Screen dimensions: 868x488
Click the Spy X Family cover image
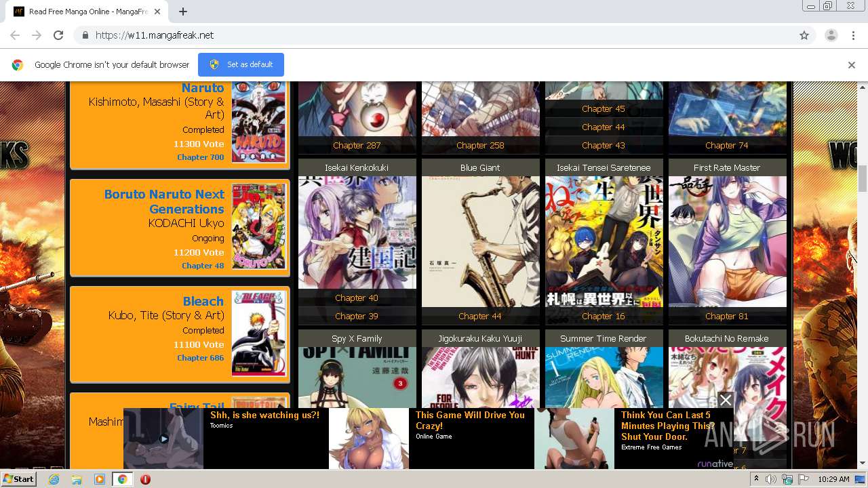tap(357, 377)
